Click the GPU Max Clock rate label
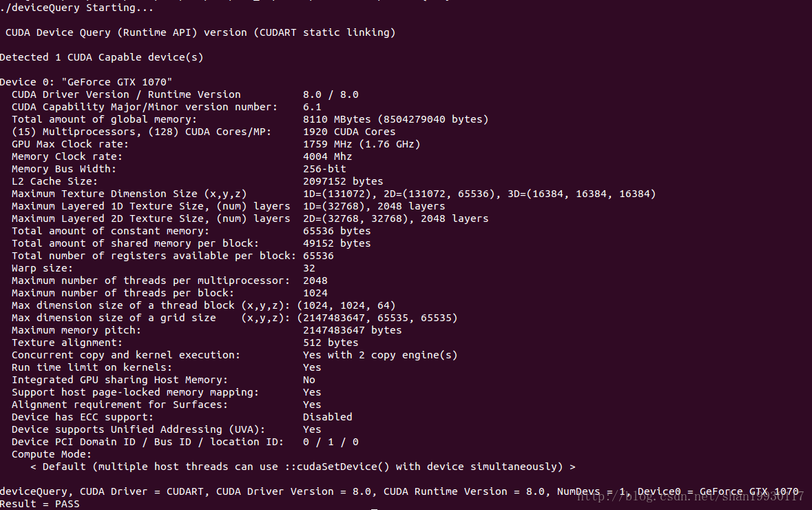 (x=70, y=144)
